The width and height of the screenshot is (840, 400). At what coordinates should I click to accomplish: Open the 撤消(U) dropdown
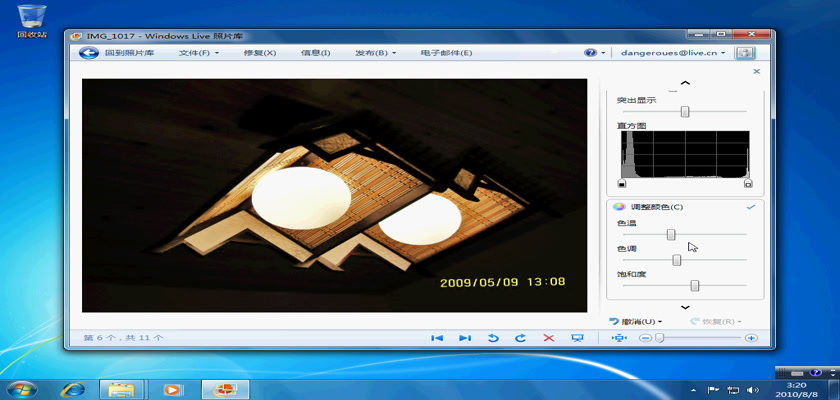pos(637,321)
